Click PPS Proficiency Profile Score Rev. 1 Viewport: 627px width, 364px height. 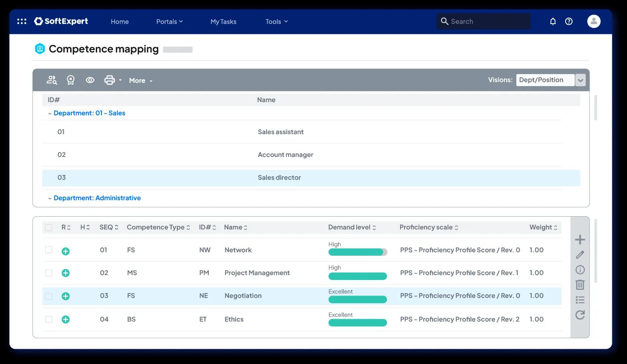[459, 273]
